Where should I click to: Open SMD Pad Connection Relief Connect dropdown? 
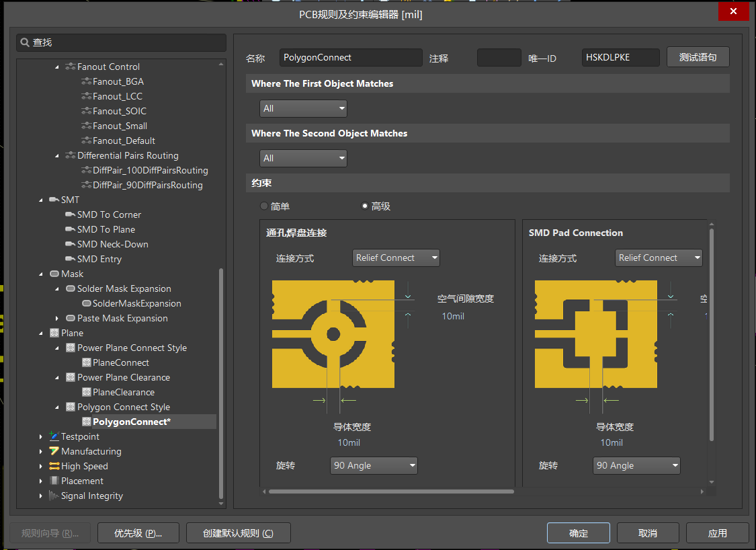(659, 258)
